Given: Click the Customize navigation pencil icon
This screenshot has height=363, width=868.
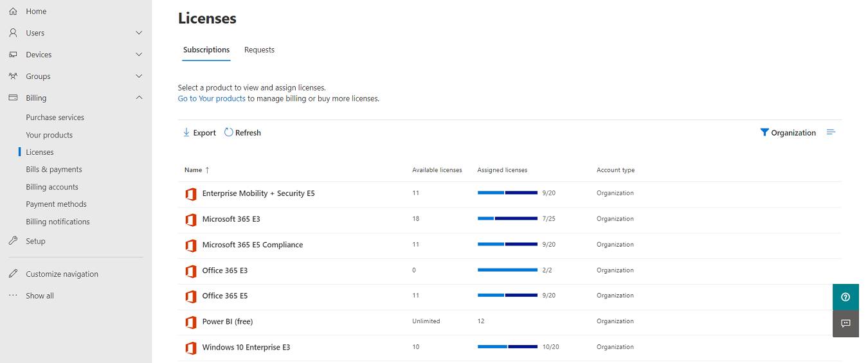Looking at the screenshot, I should 13,274.
